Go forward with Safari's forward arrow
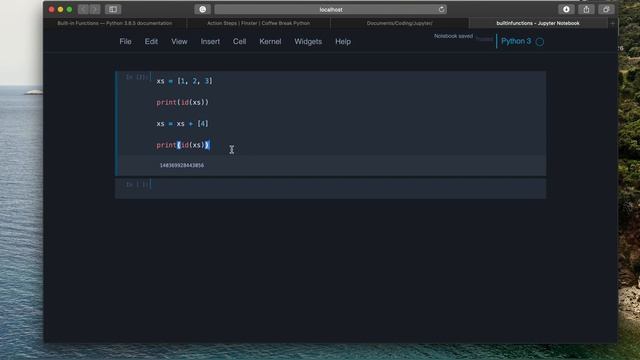 95,9
